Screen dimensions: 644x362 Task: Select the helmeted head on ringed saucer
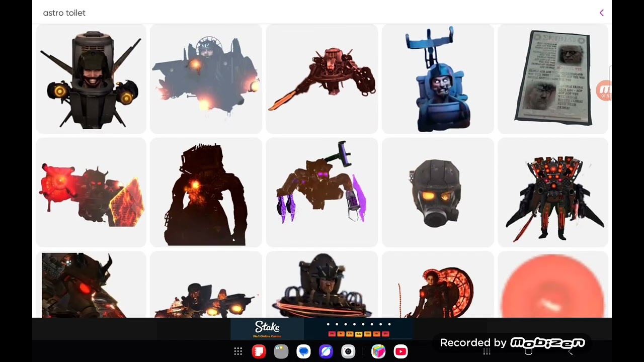coord(321,285)
